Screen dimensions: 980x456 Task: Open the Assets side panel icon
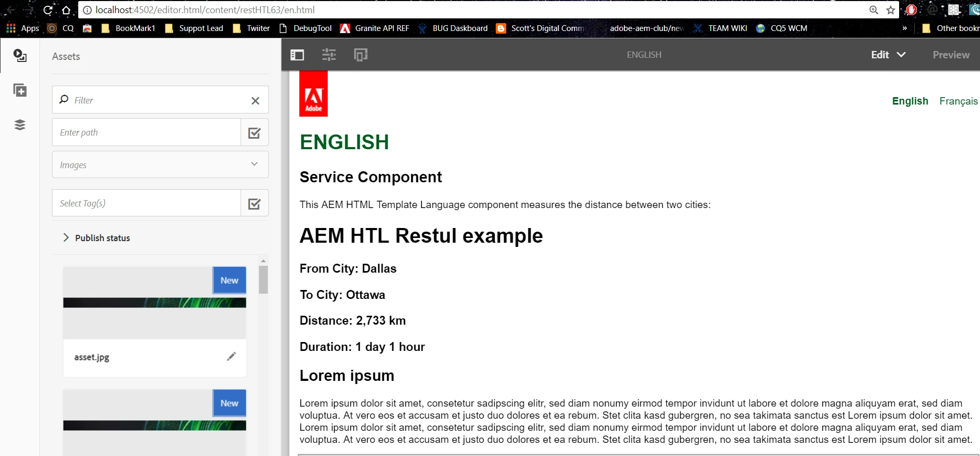click(x=20, y=55)
